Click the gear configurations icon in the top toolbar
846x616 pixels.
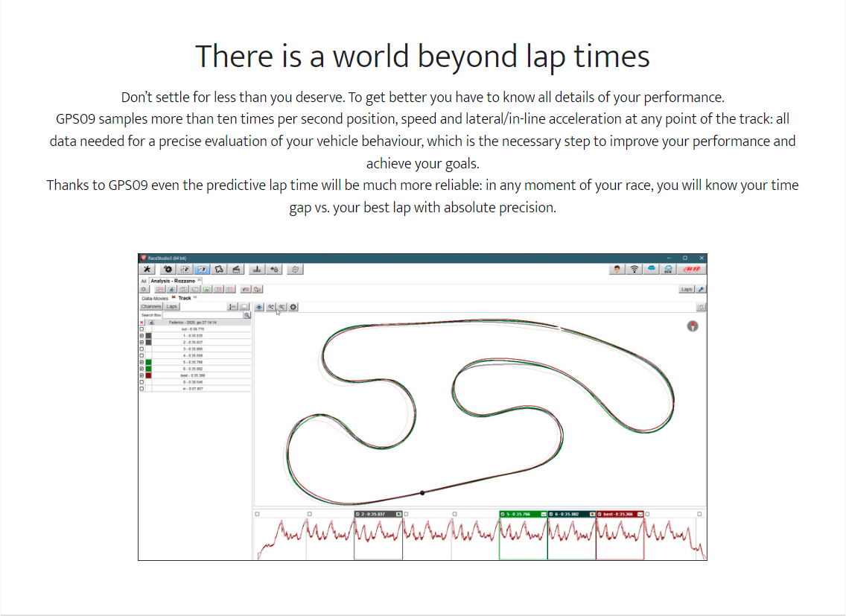pos(168,269)
